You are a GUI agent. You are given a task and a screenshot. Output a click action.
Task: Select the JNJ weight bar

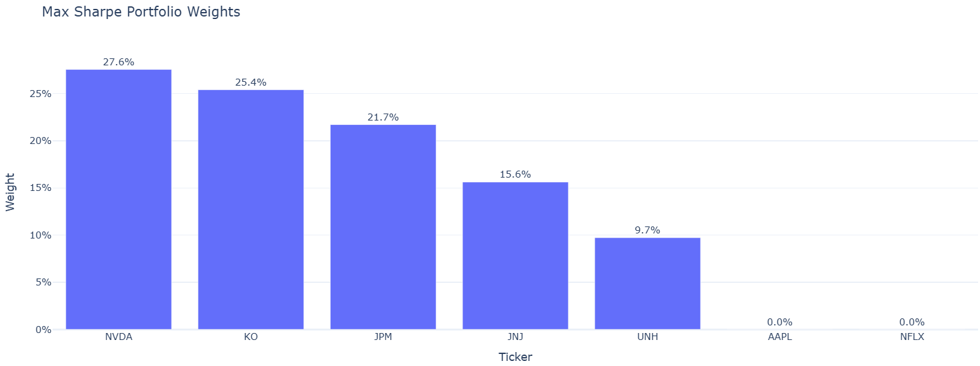tap(515, 256)
